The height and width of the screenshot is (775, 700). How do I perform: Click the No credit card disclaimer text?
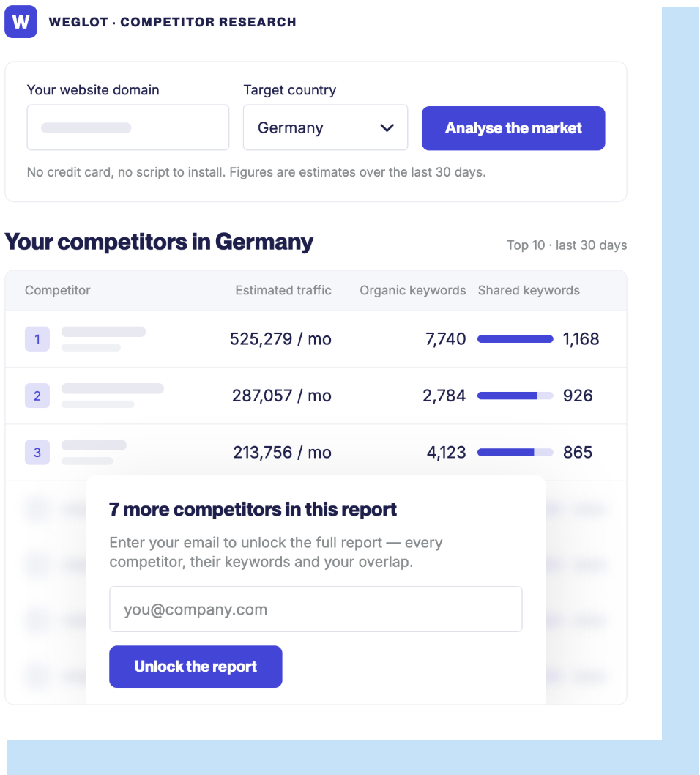coord(256,172)
